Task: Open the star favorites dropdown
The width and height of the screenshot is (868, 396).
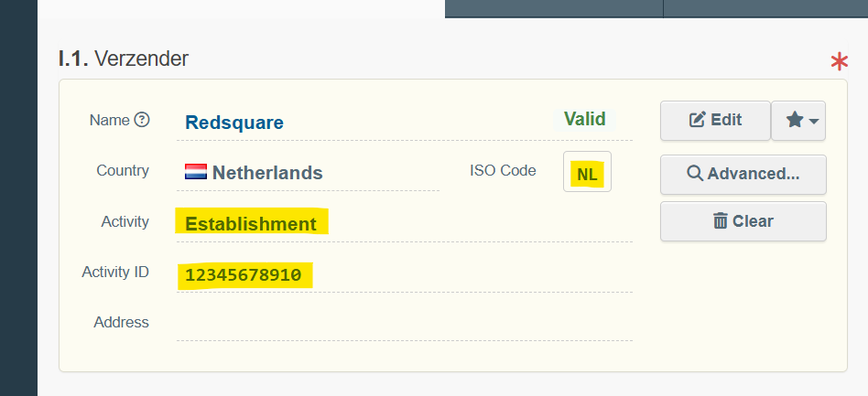Action: click(x=798, y=120)
